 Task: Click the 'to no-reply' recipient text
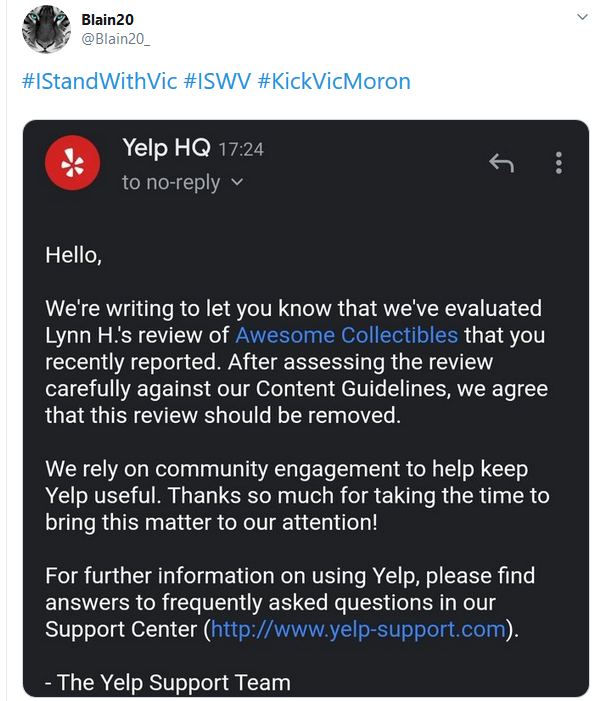(x=171, y=182)
